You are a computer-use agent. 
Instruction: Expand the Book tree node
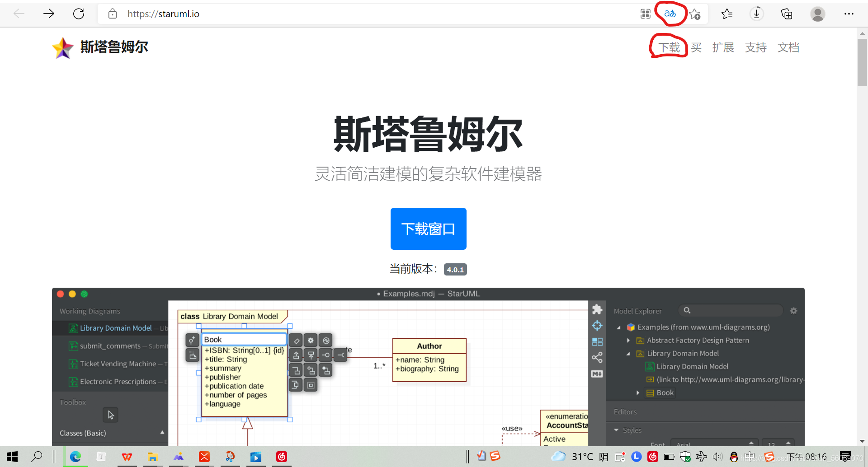click(637, 393)
